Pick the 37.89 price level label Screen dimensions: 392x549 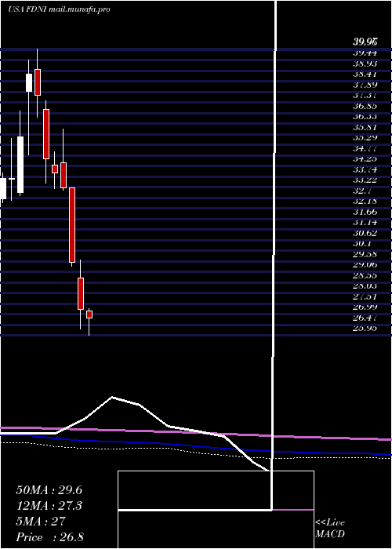[365, 85]
